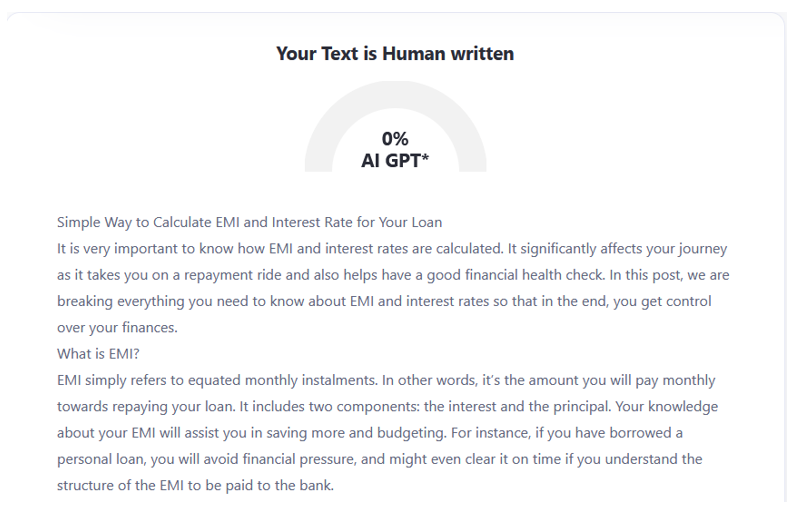The height and width of the screenshot is (525, 808).
Task: Click the 'Simple Way to Calculate EMI' title line
Action: [x=249, y=223]
